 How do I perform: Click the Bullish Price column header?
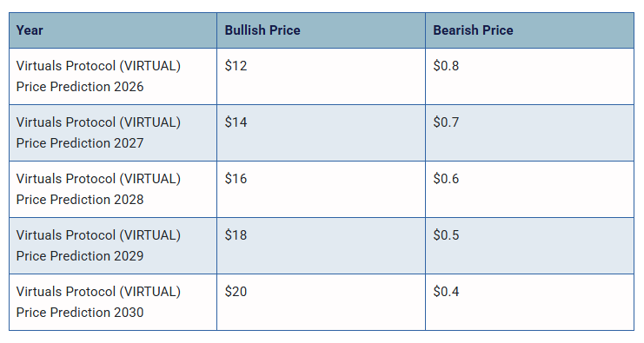322,30
